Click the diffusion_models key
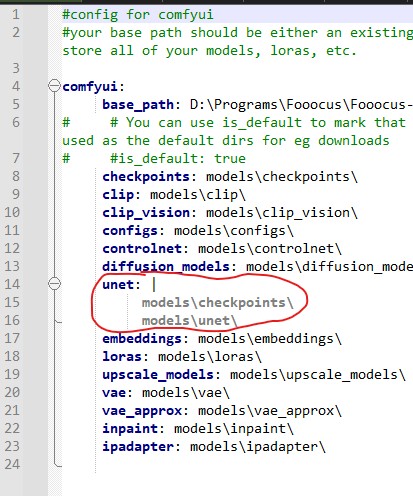 [166, 267]
